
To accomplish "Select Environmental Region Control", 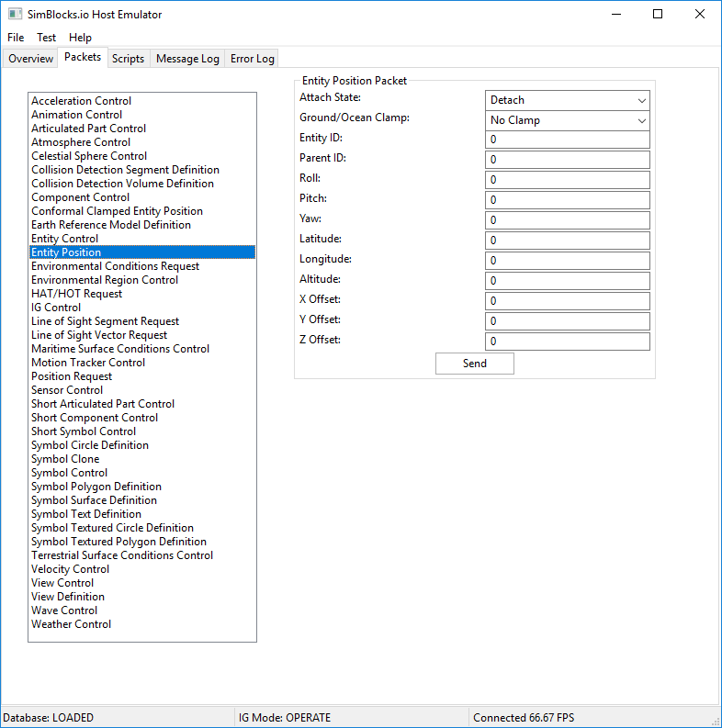I will 142,280.
